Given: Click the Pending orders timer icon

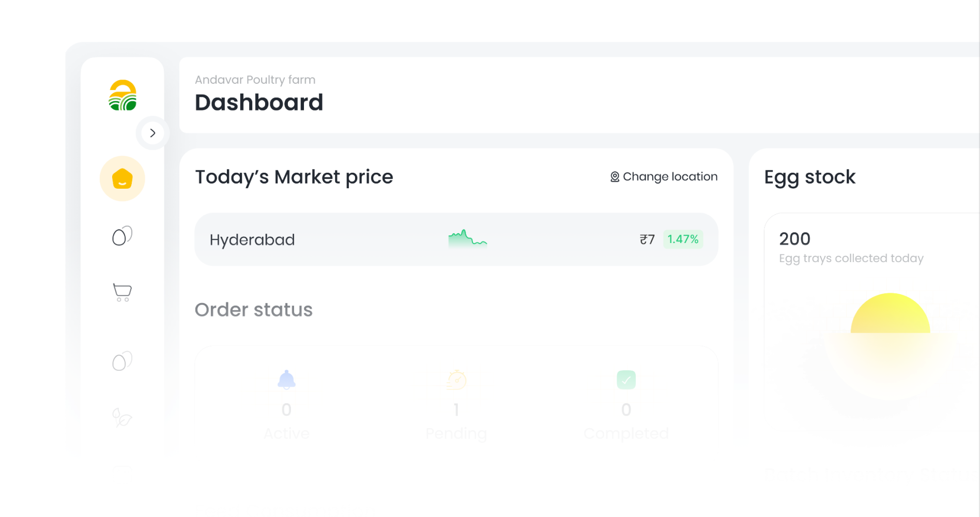Looking at the screenshot, I should click(x=456, y=379).
